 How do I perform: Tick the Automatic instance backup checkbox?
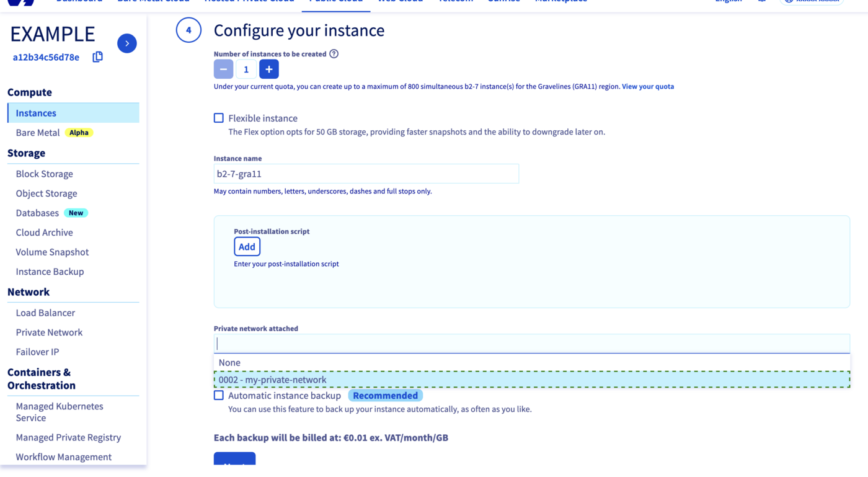click(219, 395)
